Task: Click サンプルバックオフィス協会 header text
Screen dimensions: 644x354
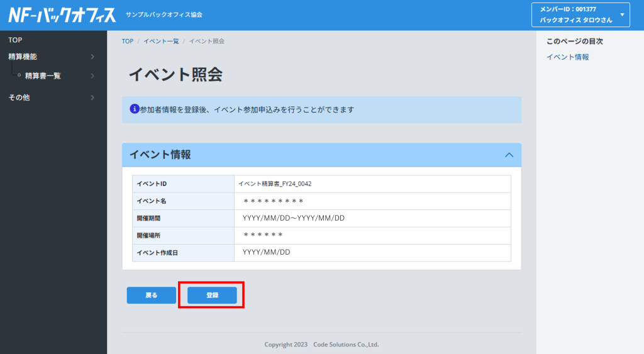Action: click(x=164, y=14)
